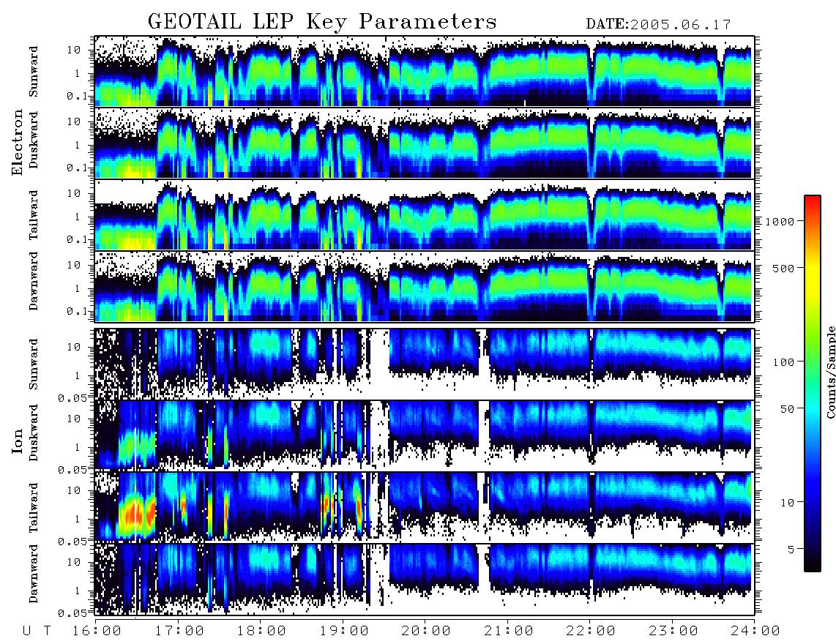The height and width of the screenshot is (644, 836).
Task: Select the Ion Dawnward panel label
Action: pyautogui.click(x=34, y=574)
